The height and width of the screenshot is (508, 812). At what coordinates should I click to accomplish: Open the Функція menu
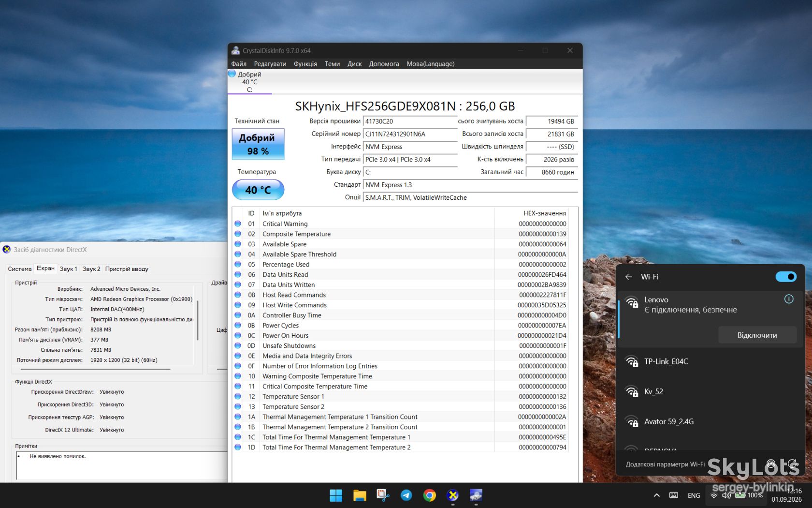point(305,64)
